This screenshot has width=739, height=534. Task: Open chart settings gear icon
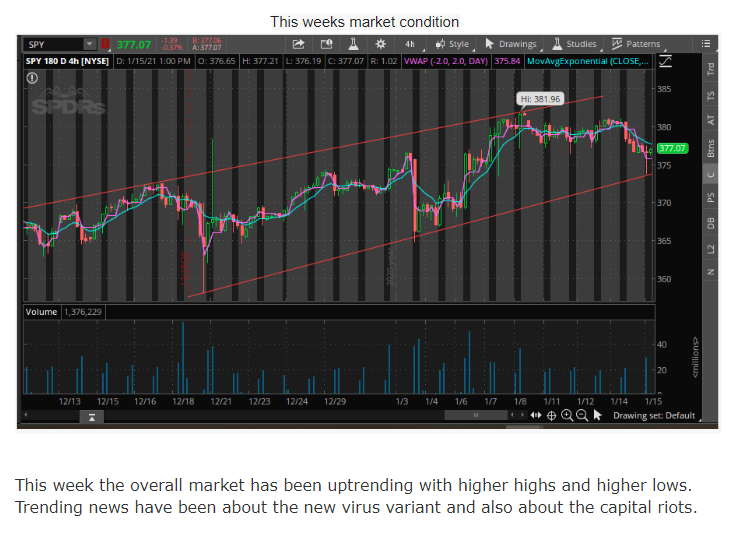tap(379, 44)
